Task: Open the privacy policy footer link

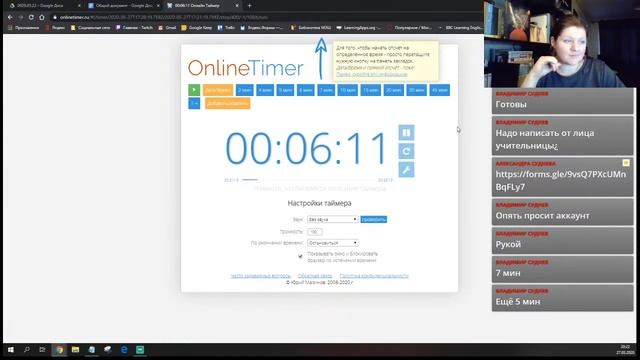Action: pyautogui.click(x=374, y=276)
